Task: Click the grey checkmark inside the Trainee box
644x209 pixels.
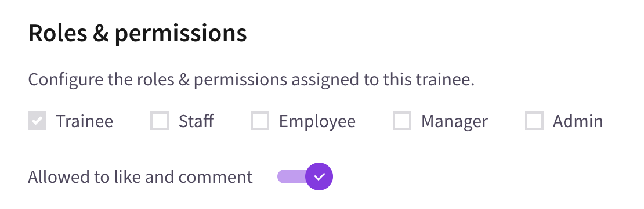Action: pos(37,121)
